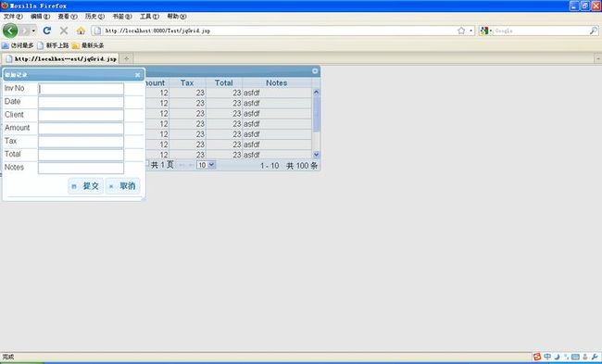Viewport: 602px width, 364px height.
Task: Toggle the moon half-width icon
Action: click(557, 357)
